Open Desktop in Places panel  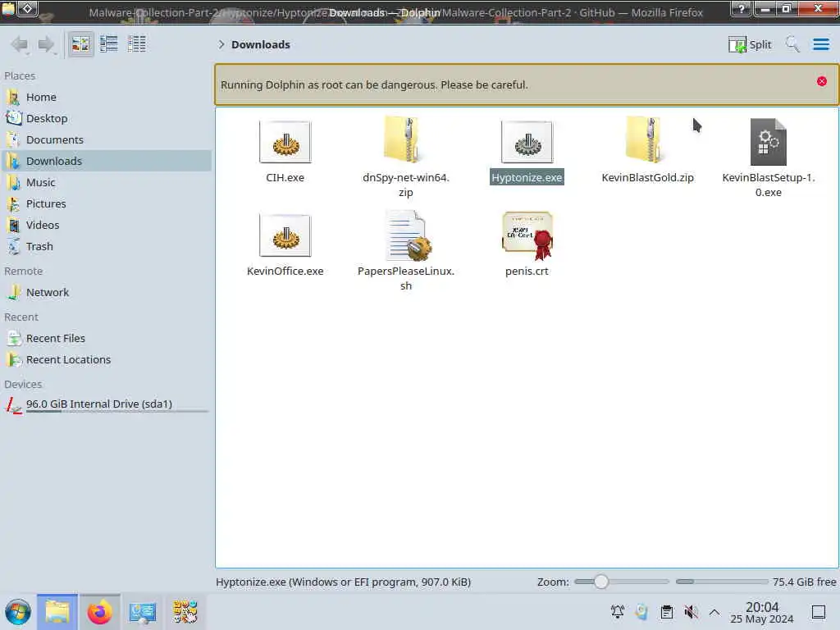click(106, 118)
